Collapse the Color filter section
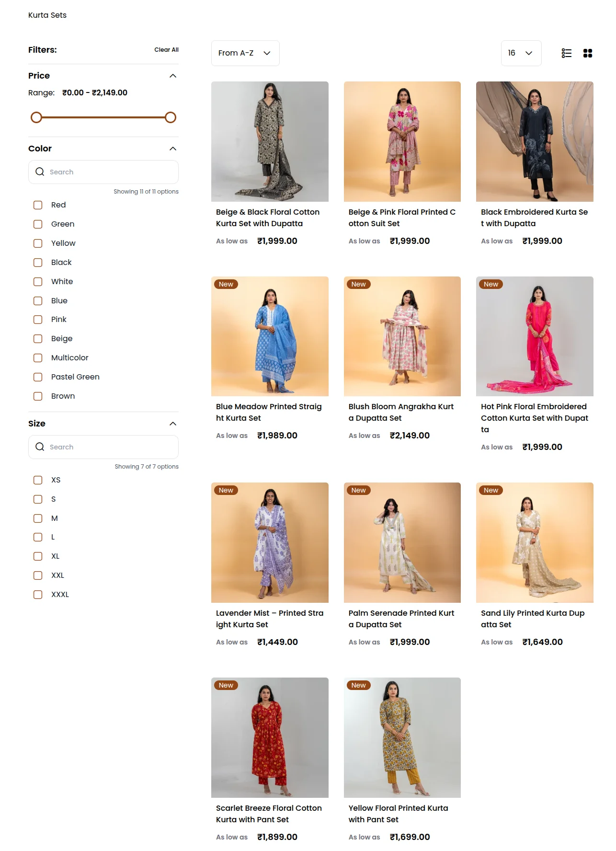616x851 pixels. [173, 149]
